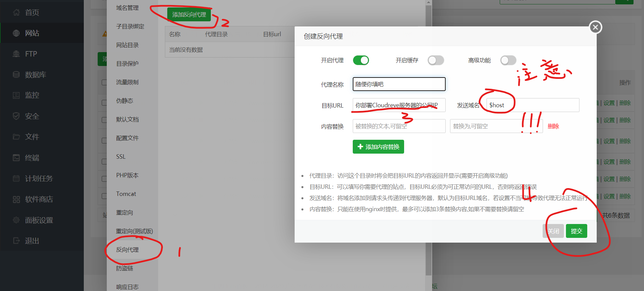The image size is (644, 291).
Task: Turn off the 开启代理 switch
Action: pos(361,60)
